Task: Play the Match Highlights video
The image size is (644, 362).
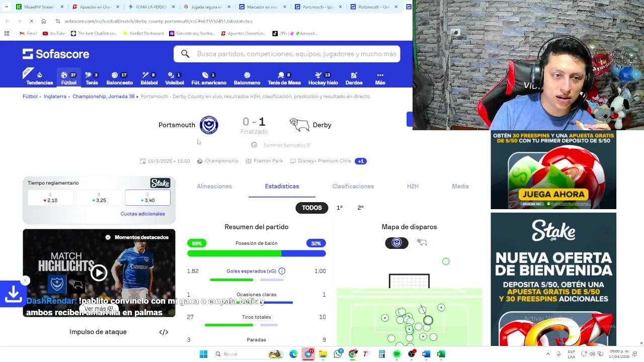Action: (99, 273)
